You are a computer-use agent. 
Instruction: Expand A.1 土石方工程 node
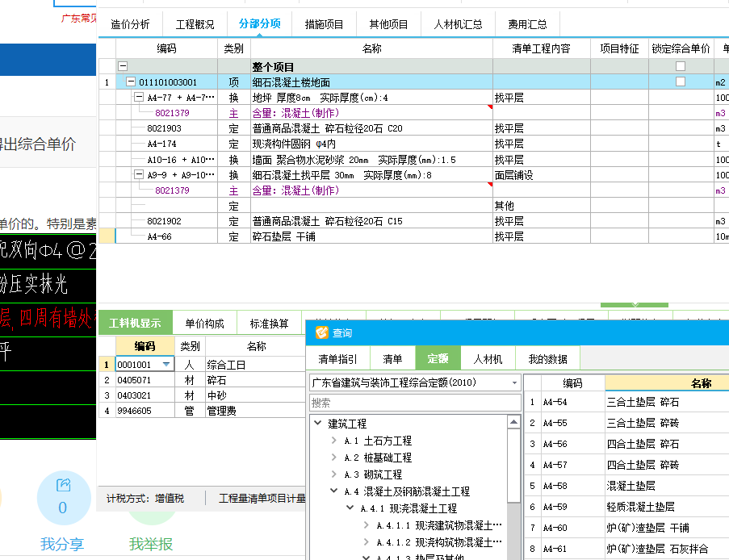coord(333,440)
